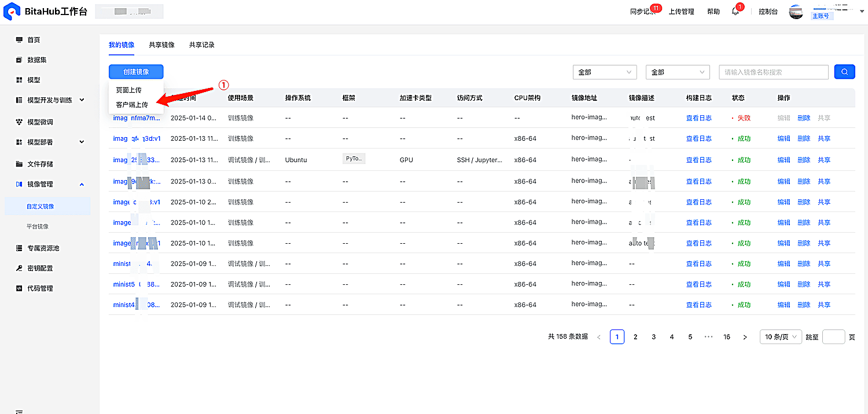Open 控制台 in the top bar
The image size is (868, 414).
coord(768,12)
